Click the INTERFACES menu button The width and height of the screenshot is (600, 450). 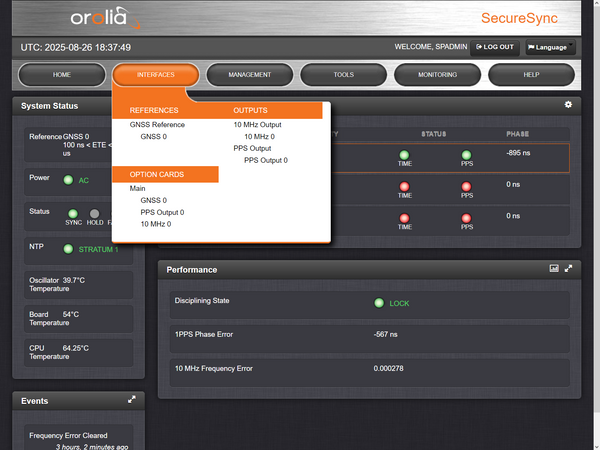pyautogui.click(x=156, y=75)
